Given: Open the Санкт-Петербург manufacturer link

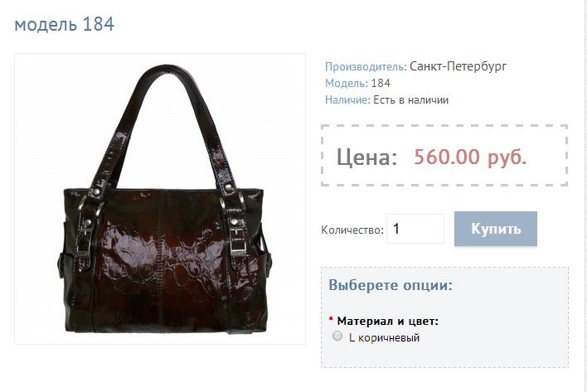Looking at the screenshot, I should tap(458, 66).
